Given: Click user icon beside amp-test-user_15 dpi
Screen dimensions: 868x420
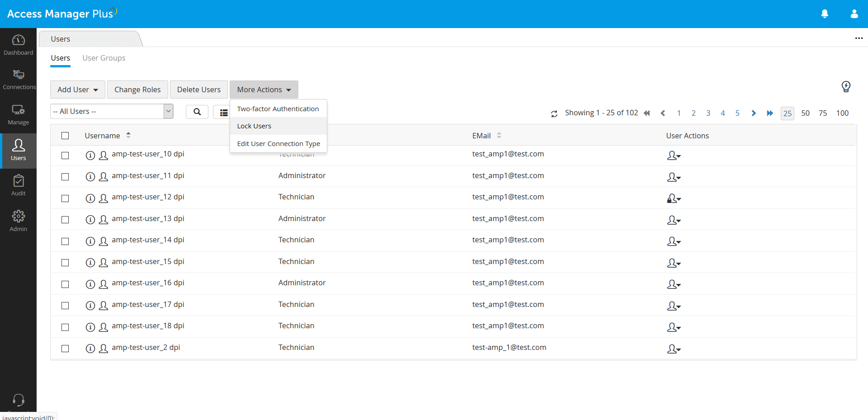Looking at the screenshot, I should point(104,263).
